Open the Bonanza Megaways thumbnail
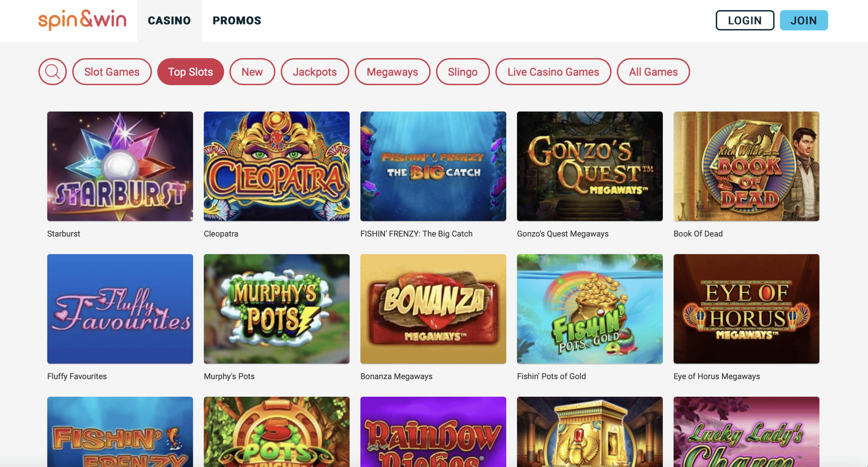This screenshot has width=868, height=467. click(x=433, y=309)
